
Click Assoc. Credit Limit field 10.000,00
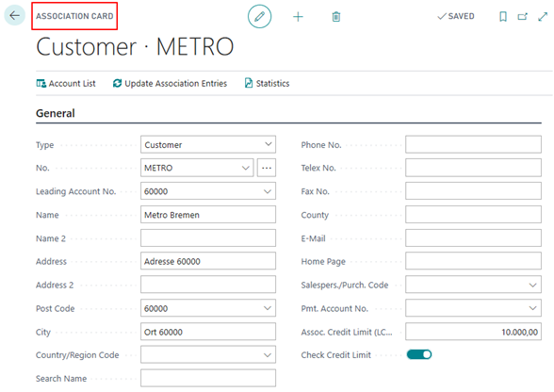[x=473, y=332]
